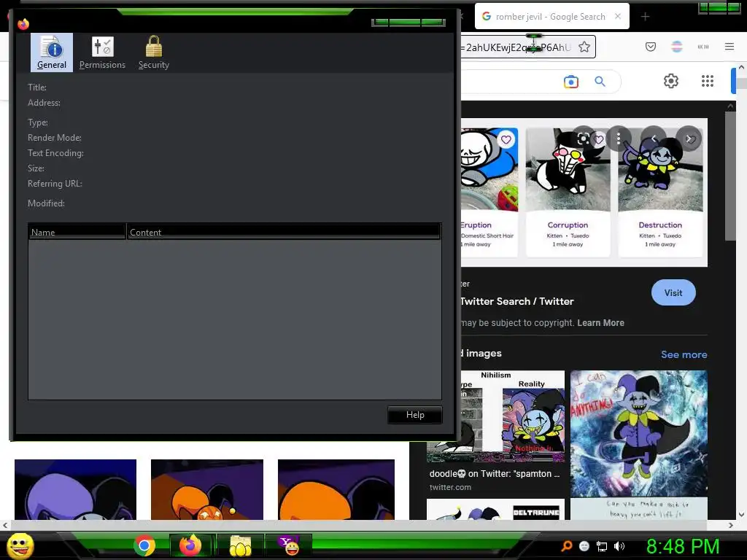Click the Learn More copyright link
747x560 pixels.
pyautogui.click(x=600, y=322)
